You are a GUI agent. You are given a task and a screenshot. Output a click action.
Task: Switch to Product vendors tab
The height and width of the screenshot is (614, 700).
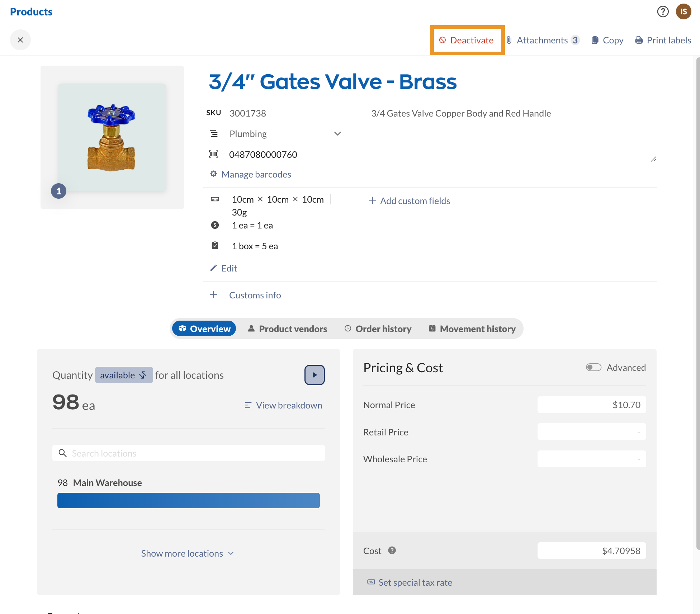pyautogui.click(x=287, y=329)
